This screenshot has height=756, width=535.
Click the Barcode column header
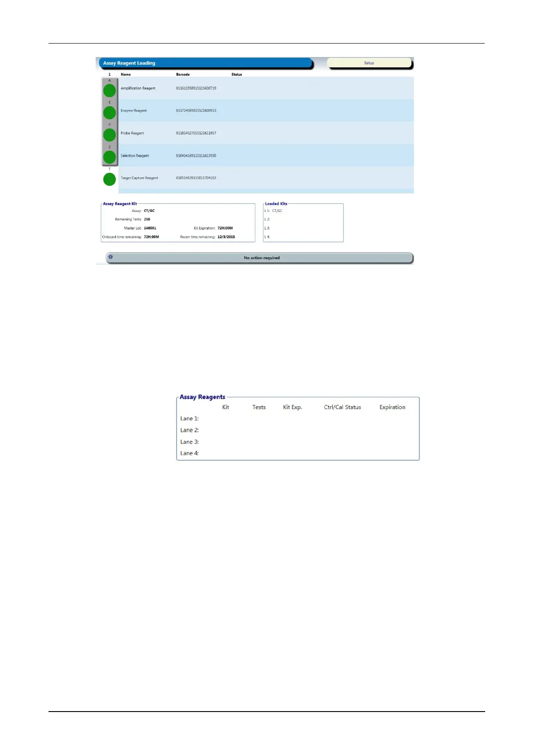point(183,75)
